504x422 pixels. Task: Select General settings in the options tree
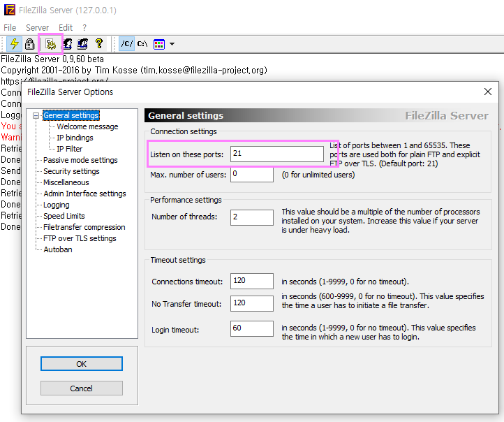tap(71, 115)
